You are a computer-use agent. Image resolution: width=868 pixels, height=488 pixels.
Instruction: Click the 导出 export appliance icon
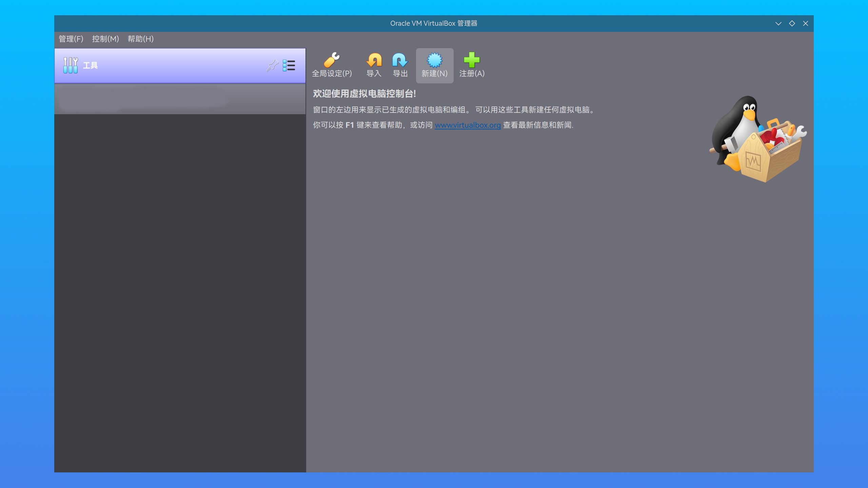(400, 65)
